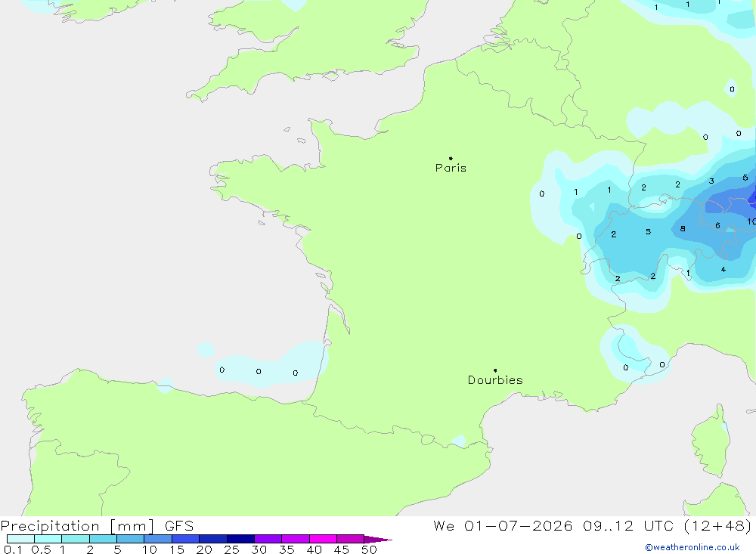756x554 pixels.
Task: Pick the 5–10 mm legend swatch
Action: pyautogui.click(x=131, y=539)
